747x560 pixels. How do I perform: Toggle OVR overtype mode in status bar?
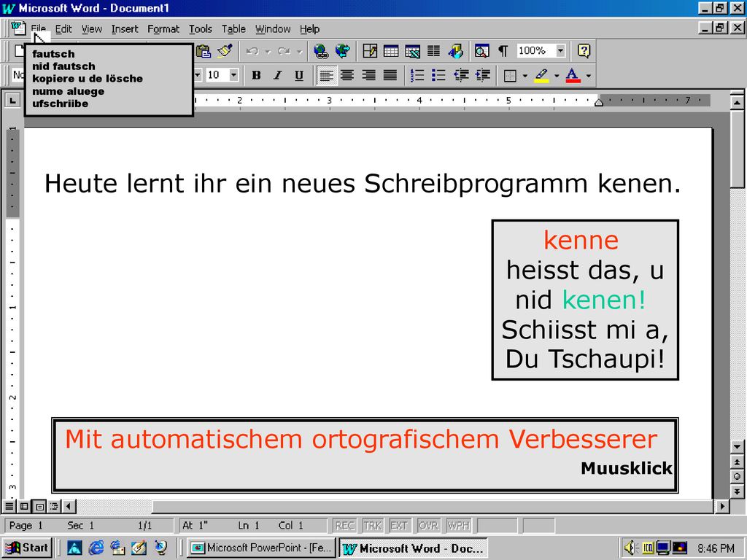pyautogui.click(x=428, y=526)
